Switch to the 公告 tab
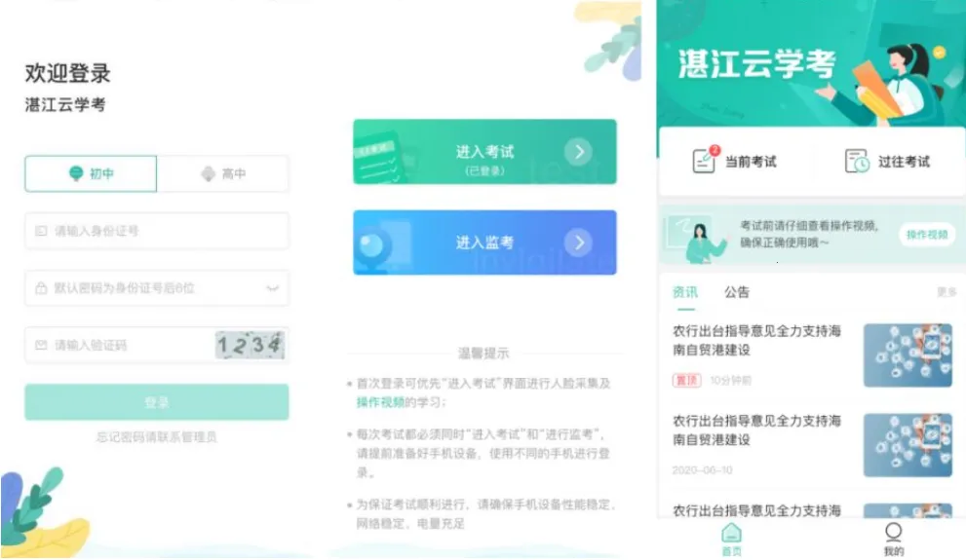Screen dimensions: 966x560 737,292
